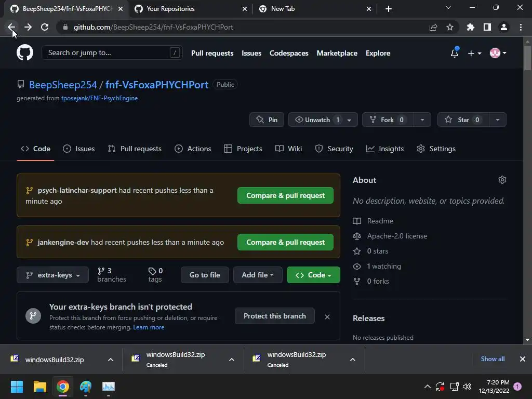Expand options for first windowsBuild32.zip download
Image resolution: width=532 pixels, height=399 pixels.
pyautogui.click(x=111, y=360)
